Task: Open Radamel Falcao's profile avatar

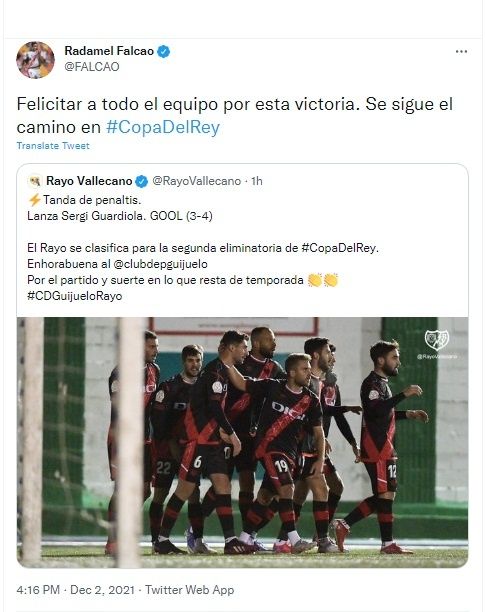Action: pyautogui.click(x=35, y=60)
